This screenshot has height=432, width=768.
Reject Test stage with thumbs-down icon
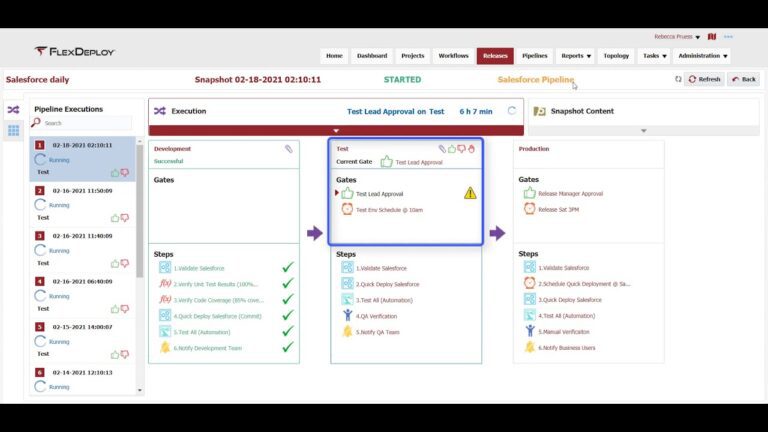pyautogui.click(x=461, y=149)
